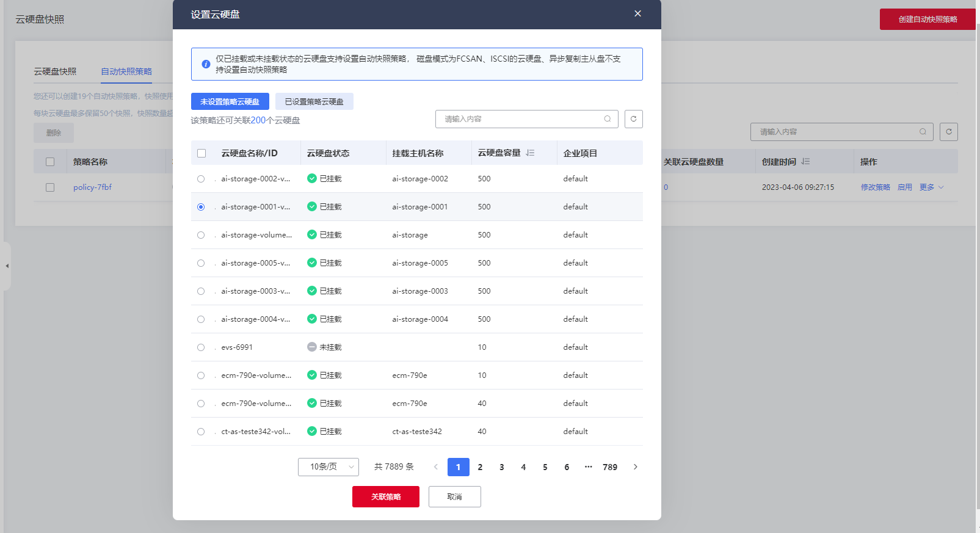The width and height of the screenshot is (980, 533).
Task: Click the 云硬盘名称/ID column header
Action: point(249,153)
